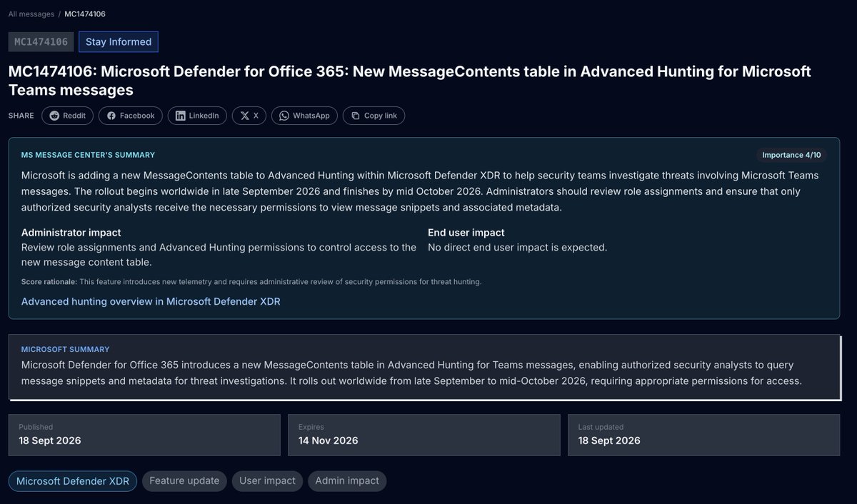
Task: Click the X logo icon
Action: (245, 116)
